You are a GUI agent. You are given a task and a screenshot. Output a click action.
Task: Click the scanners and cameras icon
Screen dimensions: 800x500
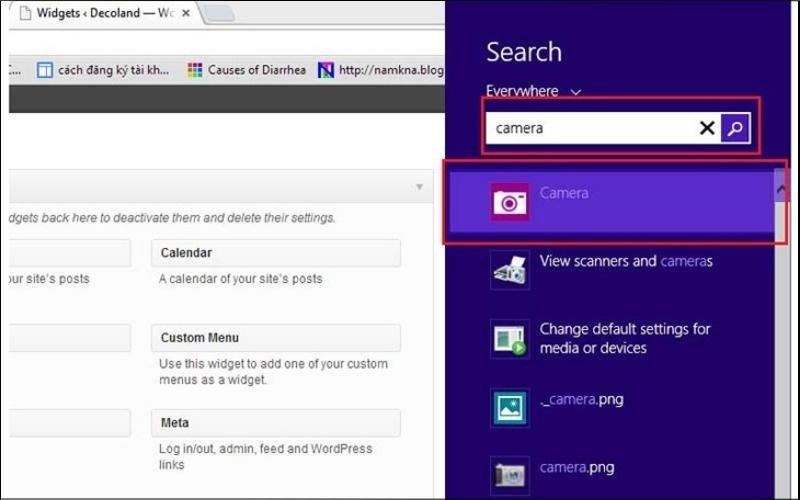[509, 270]
